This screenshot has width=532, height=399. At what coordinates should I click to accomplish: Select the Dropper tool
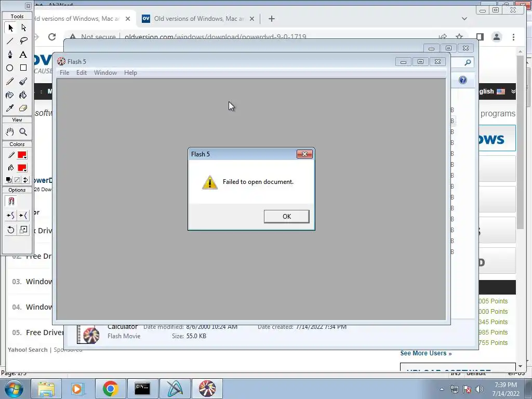pyautogui.click(x=10, y=108)
